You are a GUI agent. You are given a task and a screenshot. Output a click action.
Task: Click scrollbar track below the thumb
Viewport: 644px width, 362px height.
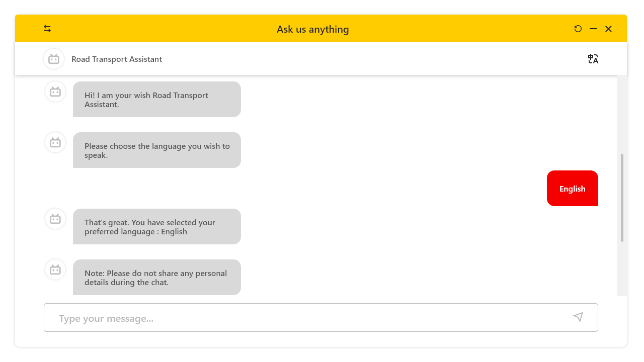[x=622, y=269]
